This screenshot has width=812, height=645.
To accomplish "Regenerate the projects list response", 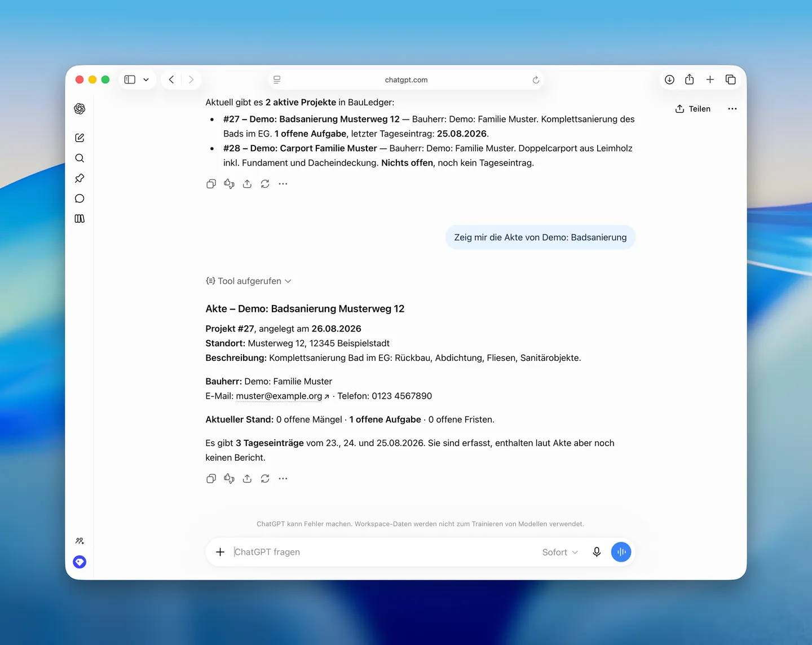I will click(265, 184).
